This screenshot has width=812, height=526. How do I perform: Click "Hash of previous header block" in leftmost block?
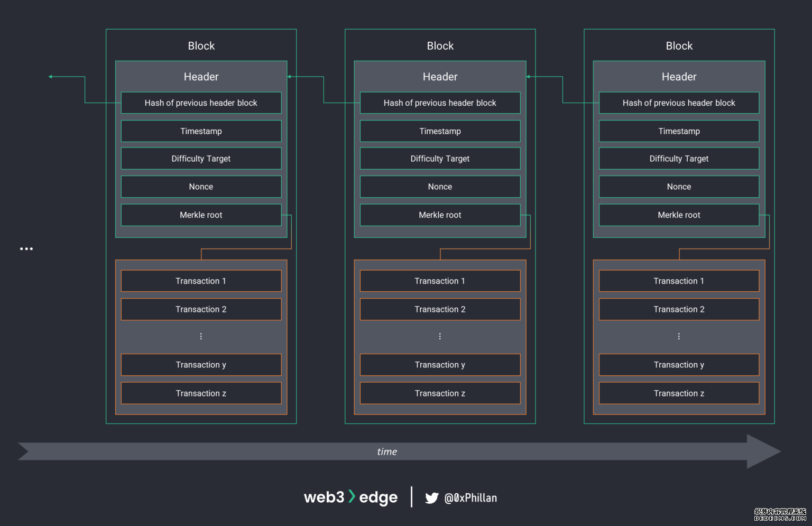pos(201,103)
